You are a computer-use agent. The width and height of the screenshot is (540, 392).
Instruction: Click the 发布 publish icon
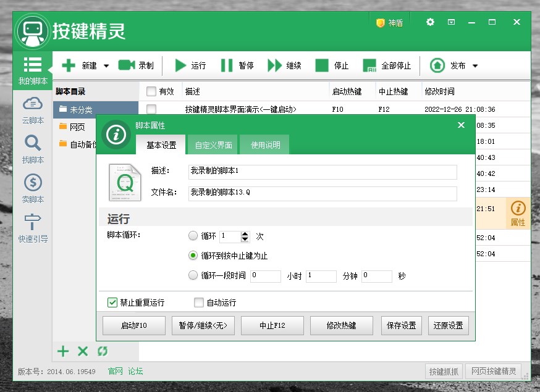point(437,65)
